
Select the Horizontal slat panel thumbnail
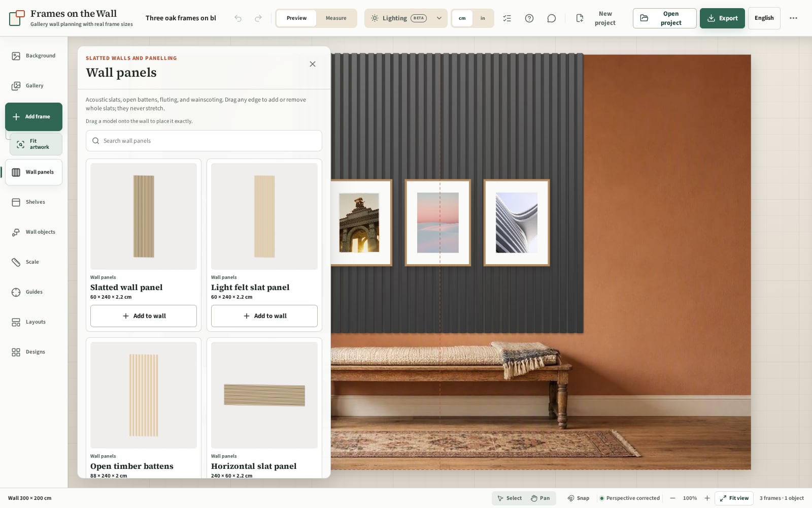[264, 395]
